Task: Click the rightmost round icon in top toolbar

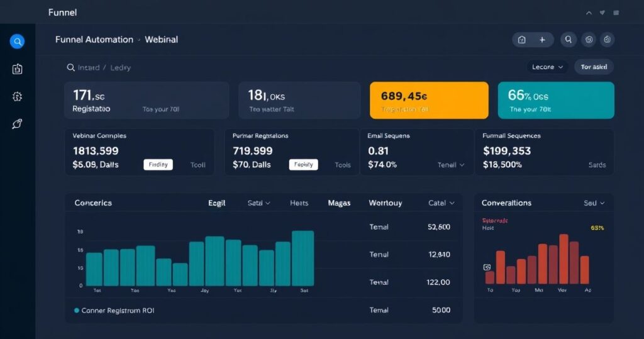Action: [x=607, y=40]
